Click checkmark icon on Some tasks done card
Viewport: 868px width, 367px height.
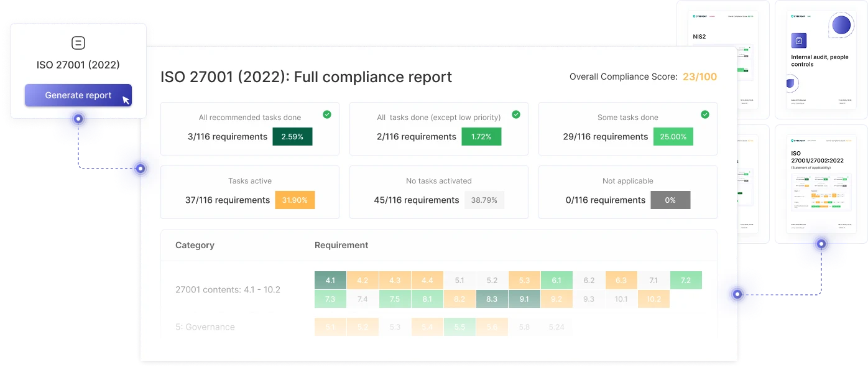tap(704, 114)
